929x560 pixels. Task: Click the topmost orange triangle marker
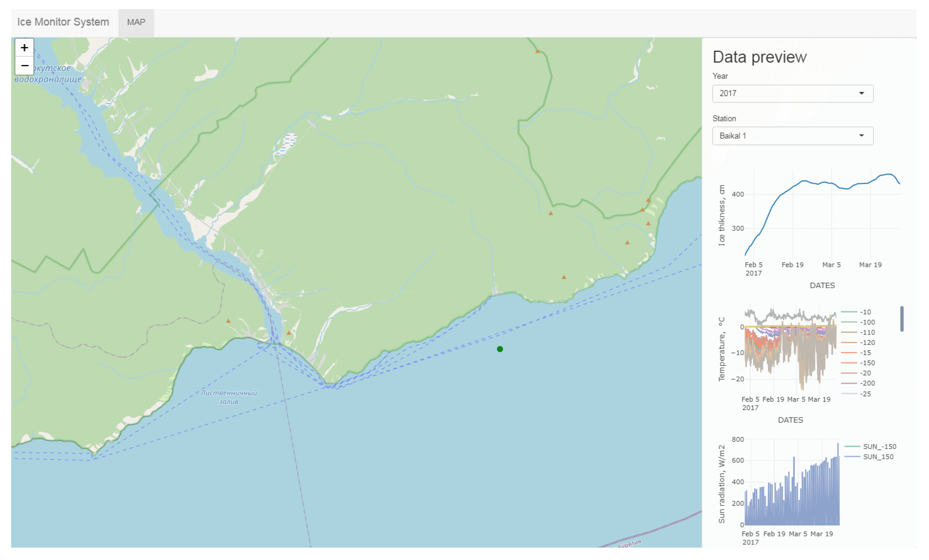537,51
